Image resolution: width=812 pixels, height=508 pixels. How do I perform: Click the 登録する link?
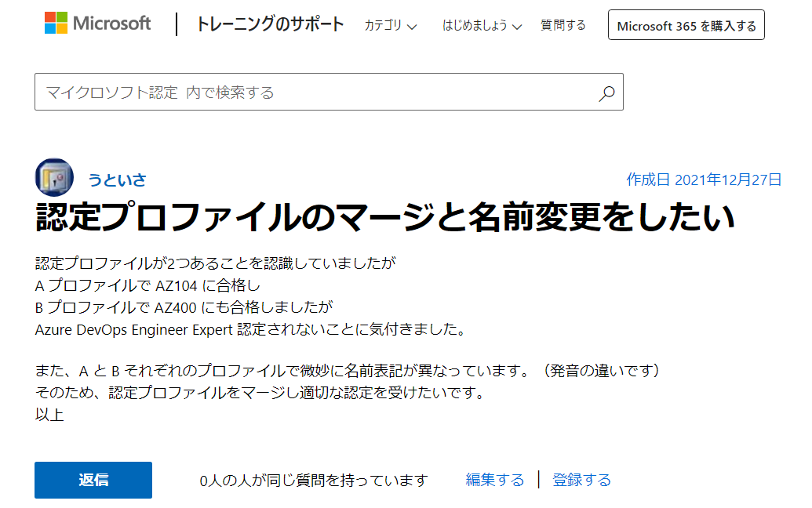point(581,480)
